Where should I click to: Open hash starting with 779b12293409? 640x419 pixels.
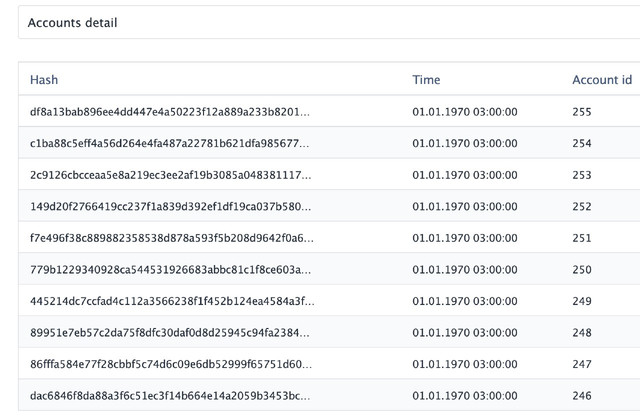(x=170, y=270)
